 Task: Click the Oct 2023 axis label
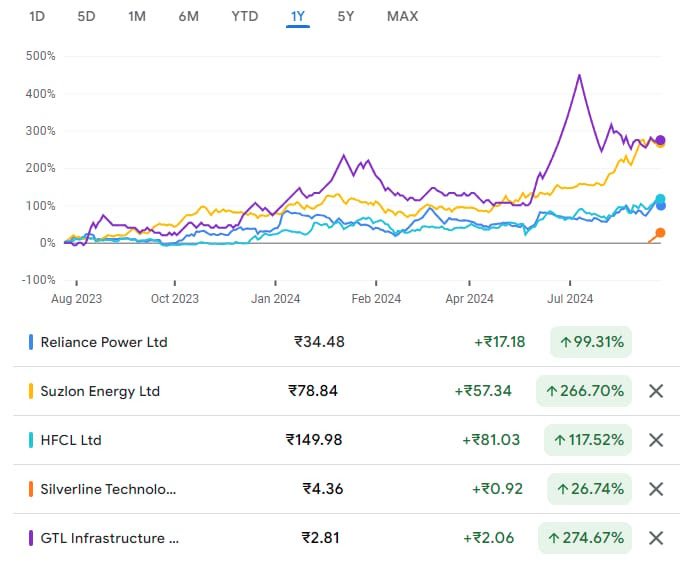[175, 298]
